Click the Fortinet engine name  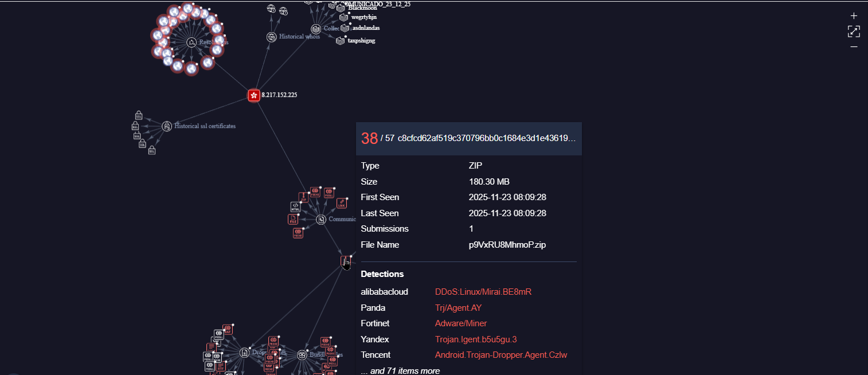(x=375, y=323)
